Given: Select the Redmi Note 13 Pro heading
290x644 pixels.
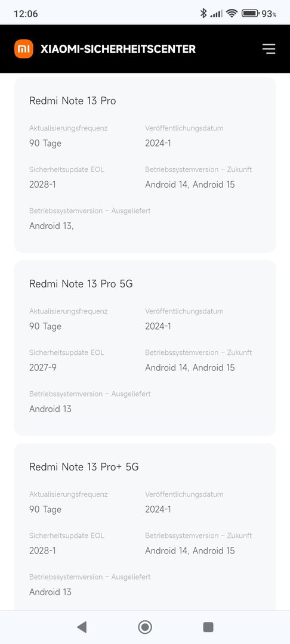Looking at the screenshot, I should pos(72,101).
